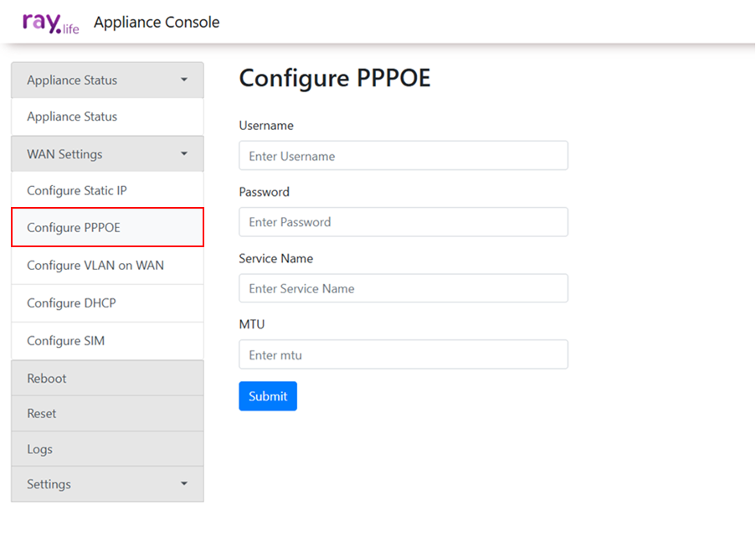This screenshot has width=756, height=553.
Task: Click the ray.life logo
Action: point(51,23)
